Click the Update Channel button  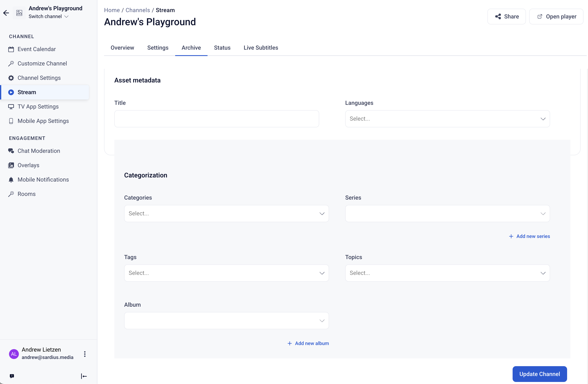[x=540, y=374]
